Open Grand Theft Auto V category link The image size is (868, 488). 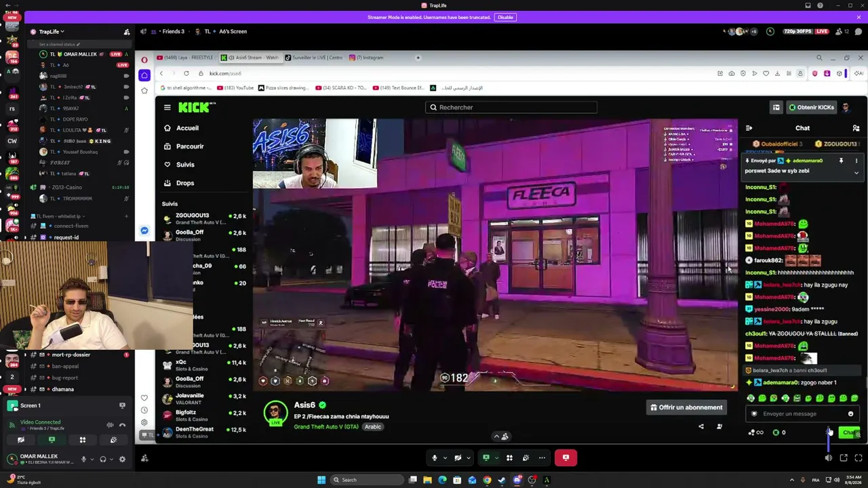pos(326,427)
